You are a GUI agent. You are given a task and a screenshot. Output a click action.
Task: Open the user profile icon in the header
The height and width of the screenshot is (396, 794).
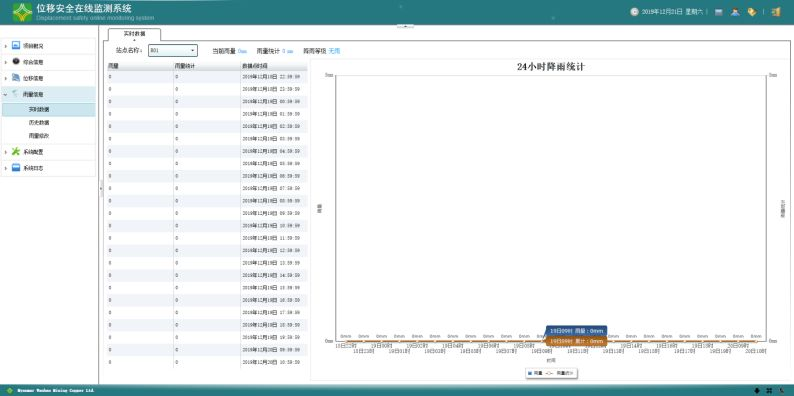tap(735, 12)
